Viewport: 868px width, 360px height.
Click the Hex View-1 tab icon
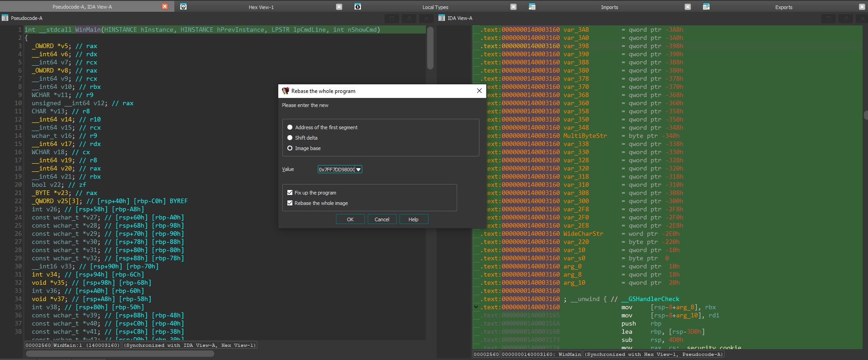pyautogui.click(x=183, y=7)
